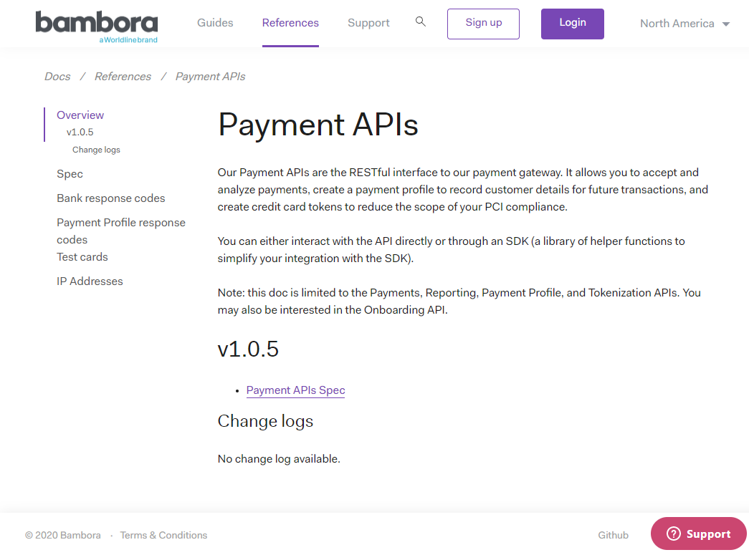The width and height of the screenshot is (749, 560).
Task: Expand the North America region dropdown
Action: pos(684,24)
